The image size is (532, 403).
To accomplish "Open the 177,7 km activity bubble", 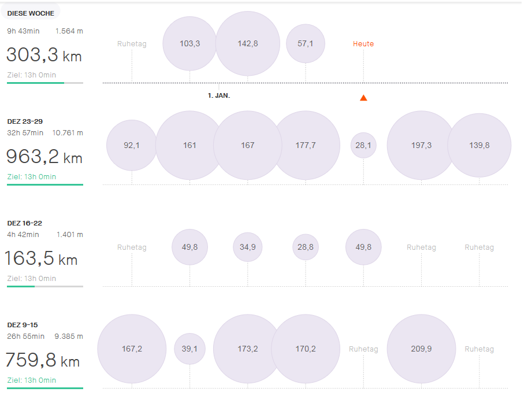I will point(306,145).
